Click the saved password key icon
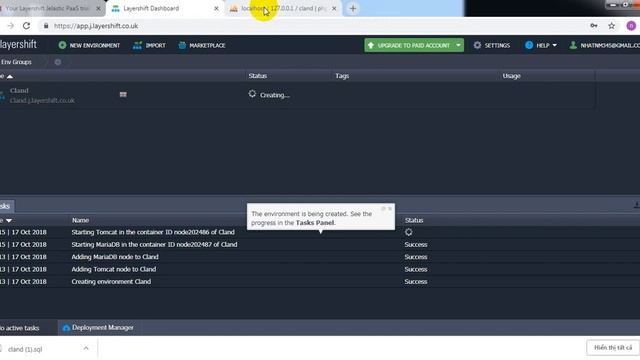Image resolution: width=640 pixels, height=360 pixels. (594, 26)
